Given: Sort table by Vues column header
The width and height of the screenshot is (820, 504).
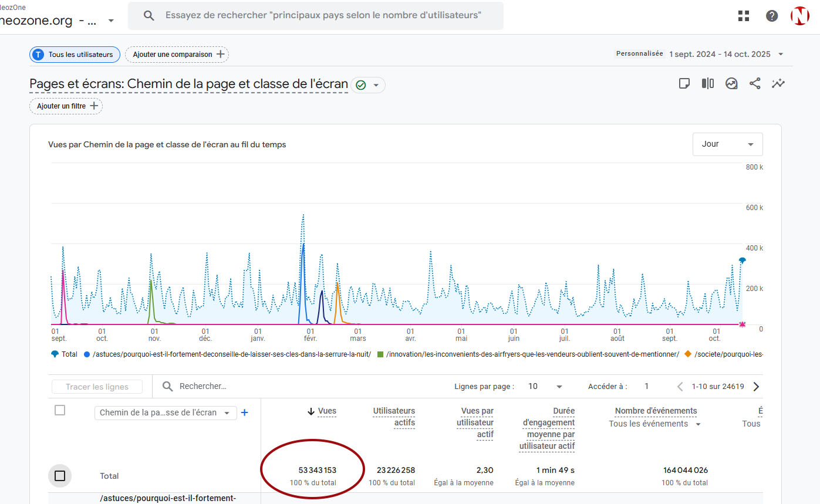Looking at the screenshot, I should 326,411.
